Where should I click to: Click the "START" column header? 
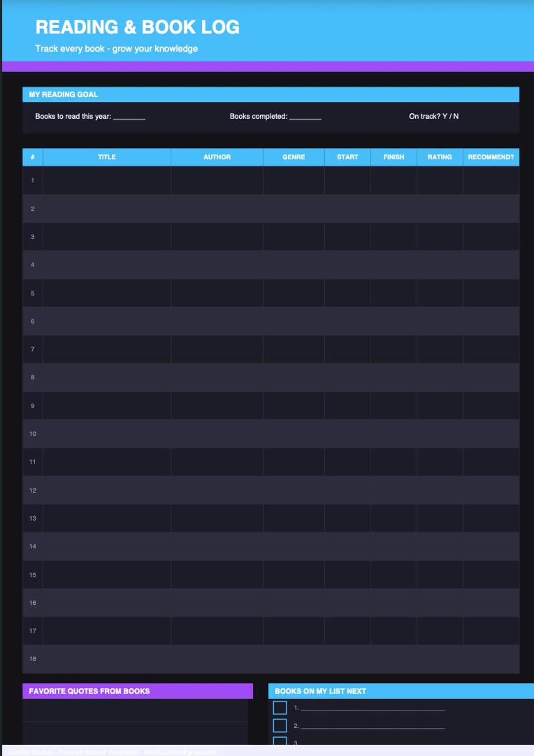point(348,157)
